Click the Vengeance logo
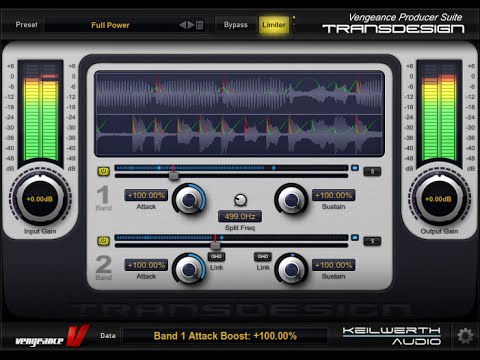The width and height of the screenshot is (480, 360). 52,337
